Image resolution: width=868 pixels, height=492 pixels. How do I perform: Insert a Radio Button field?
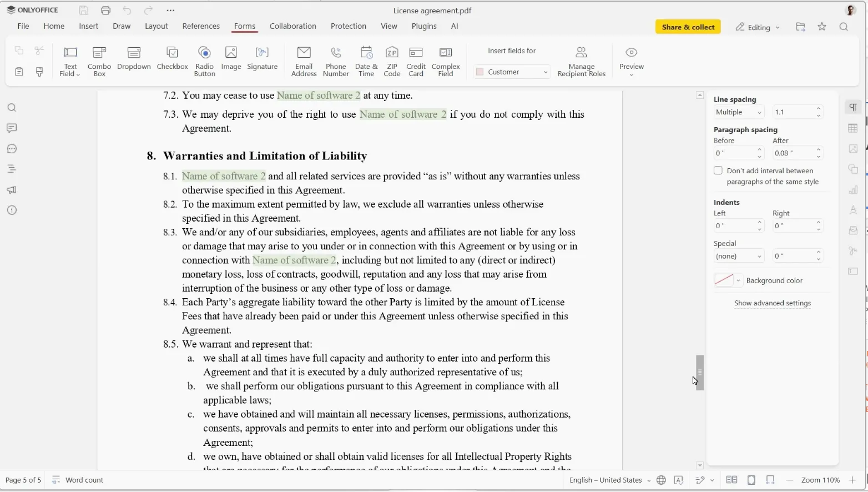(204, 61)
